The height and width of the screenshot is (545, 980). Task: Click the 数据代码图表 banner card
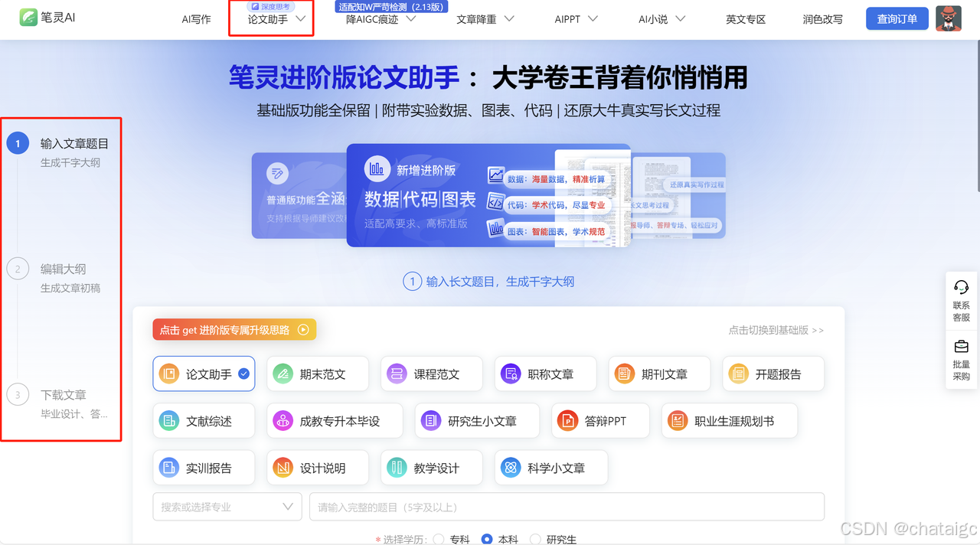click(x=488, y=195)
